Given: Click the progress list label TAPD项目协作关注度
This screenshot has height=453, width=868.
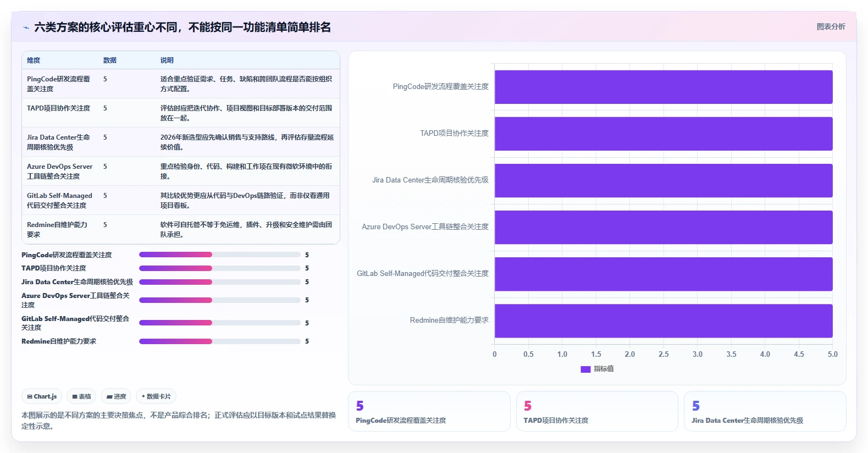Looking at the screenshot, I should [54, 268].
